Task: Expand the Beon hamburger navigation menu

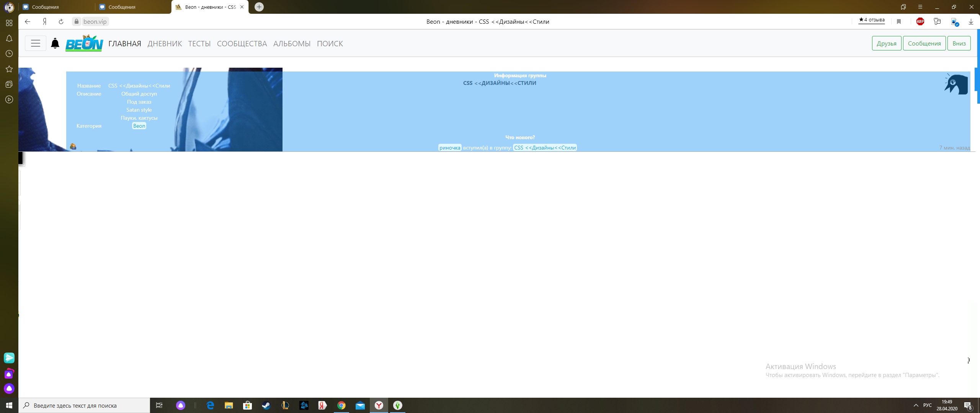Action: pyautogui.click(x=36, y=43)
